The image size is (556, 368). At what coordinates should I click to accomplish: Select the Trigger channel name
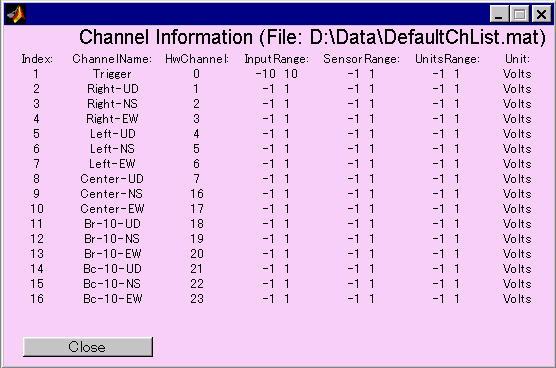[112, 74]
